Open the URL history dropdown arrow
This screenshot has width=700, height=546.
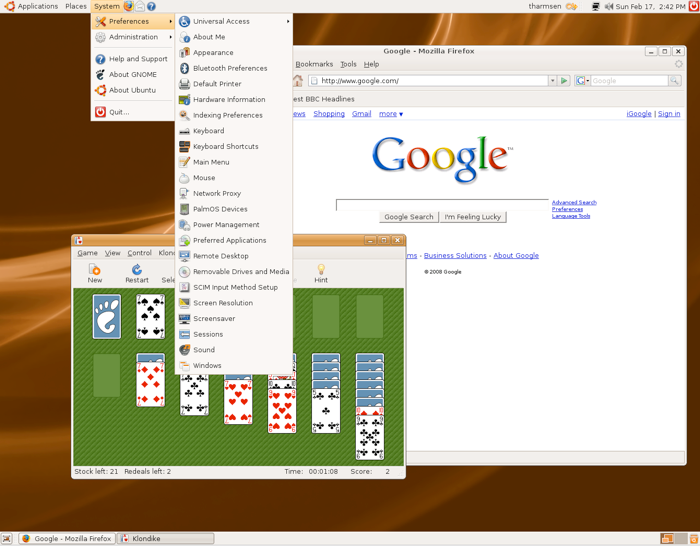click(x=552, y=81)
